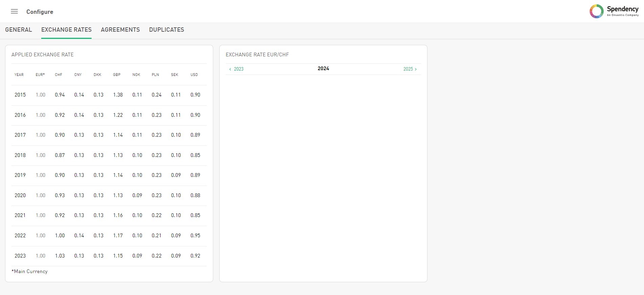Select the GBP column header
The image size is (644, 295).
click(x=117, y=75)
